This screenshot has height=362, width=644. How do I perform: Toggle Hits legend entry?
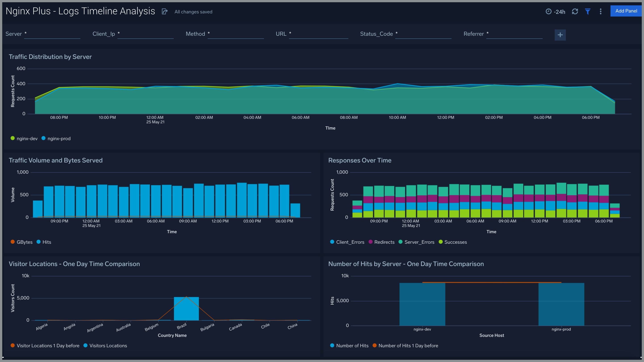point(46,242)
